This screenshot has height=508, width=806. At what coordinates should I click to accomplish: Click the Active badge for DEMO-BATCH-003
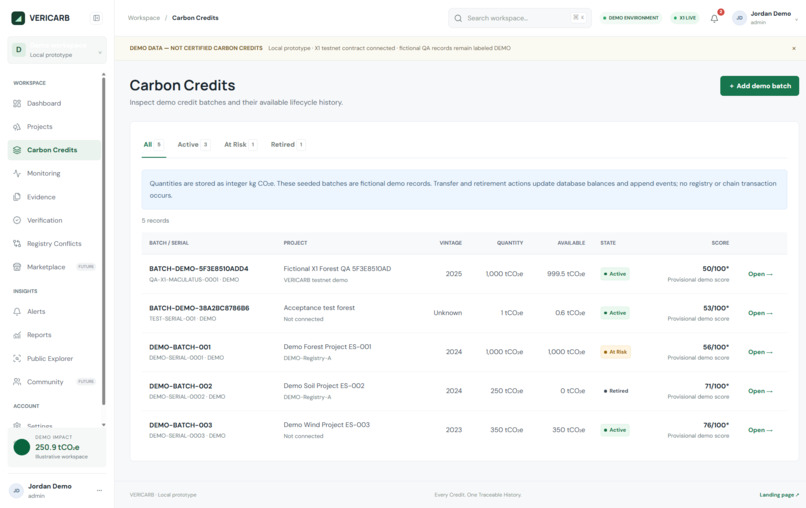[615, 430]
